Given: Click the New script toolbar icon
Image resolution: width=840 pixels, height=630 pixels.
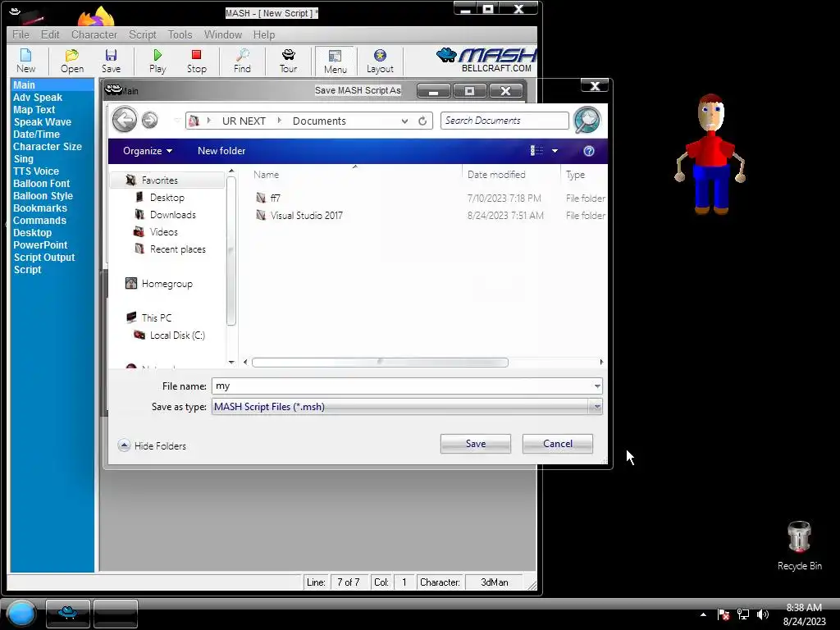Looking at the screenshot, I should point(25,61).
